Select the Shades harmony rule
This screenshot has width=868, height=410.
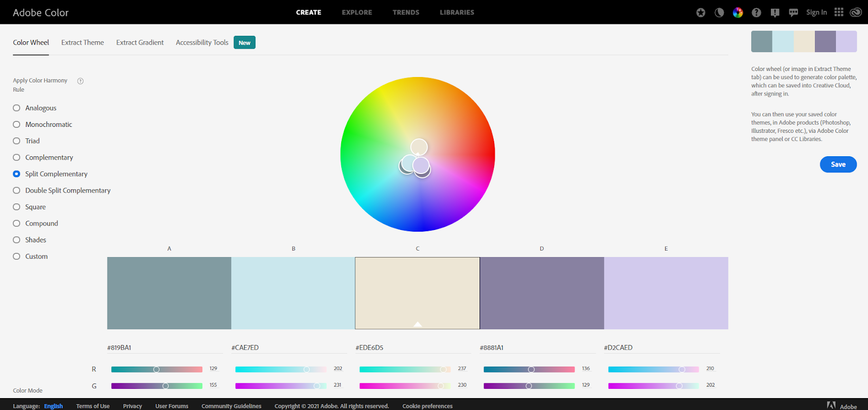coord(29,240)
